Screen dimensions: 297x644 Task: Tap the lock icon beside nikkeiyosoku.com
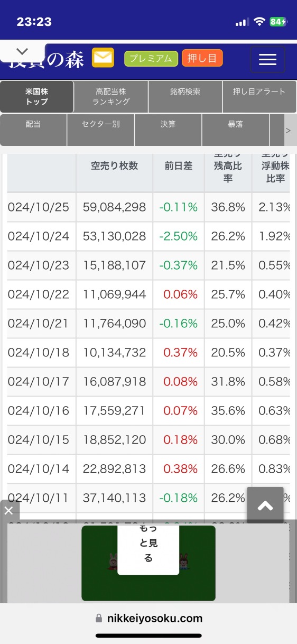click(98, 618)
